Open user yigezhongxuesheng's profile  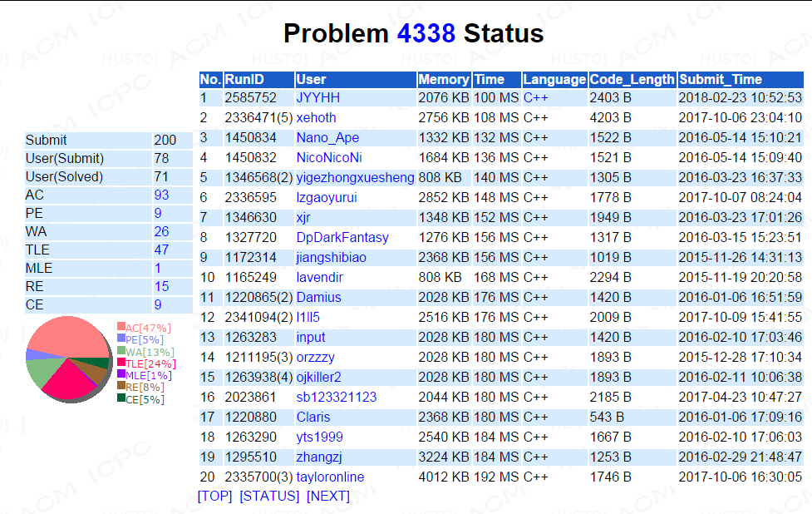pyautogui.click(x=355, y=178)
